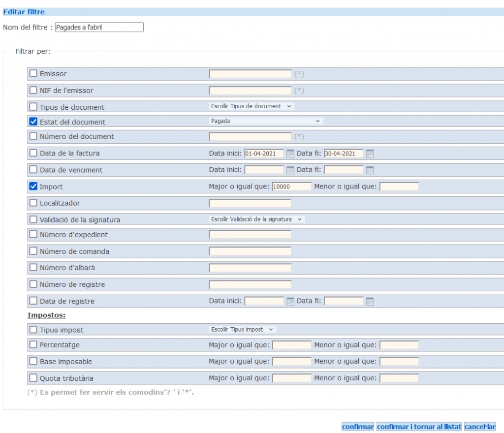The height and width of the screenshot is (433, 504).
Task: Expand the Tipus de document dropdown
Action: point(251,106)
